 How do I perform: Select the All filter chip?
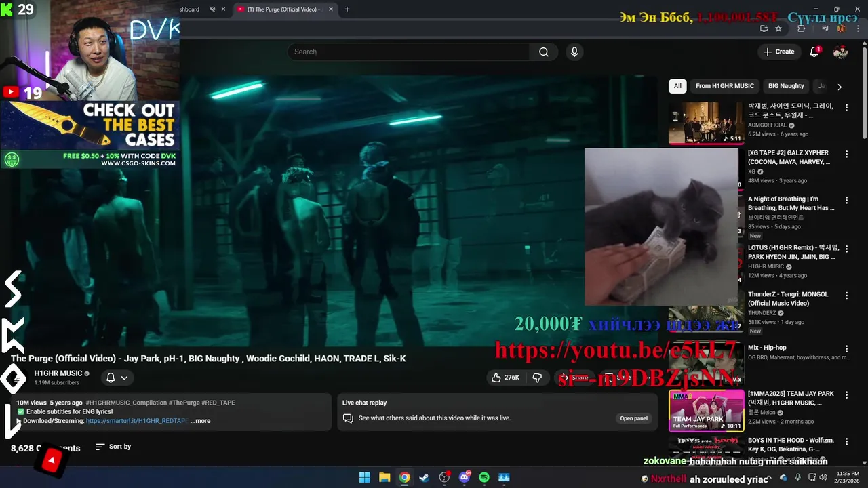click(x=677, y=86)
